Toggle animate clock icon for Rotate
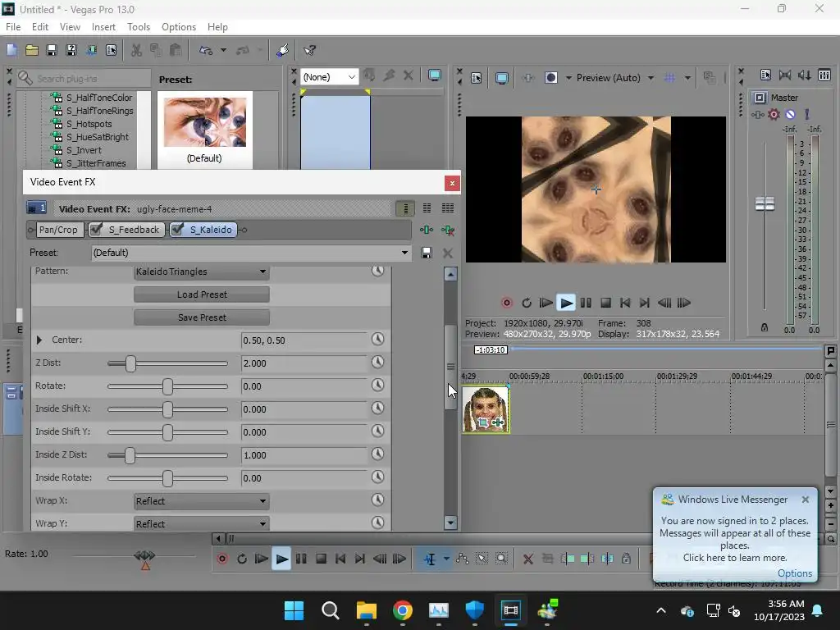The height and width of the screenshot is (630, 840). [x=377, y=386]
